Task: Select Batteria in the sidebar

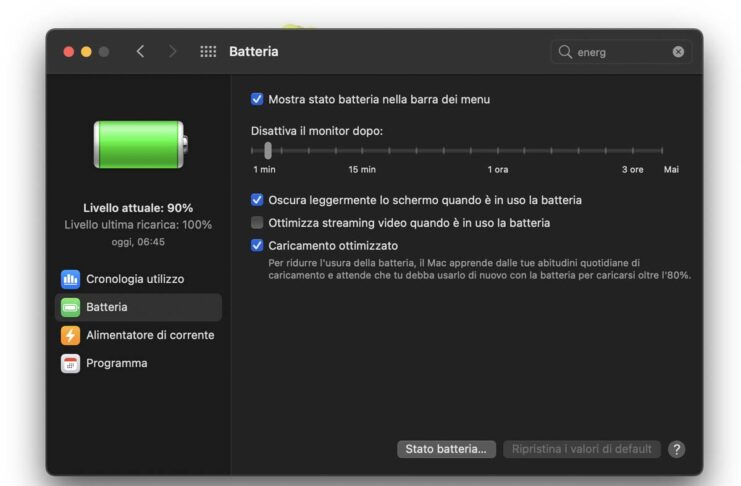Action: pos(138,307)
